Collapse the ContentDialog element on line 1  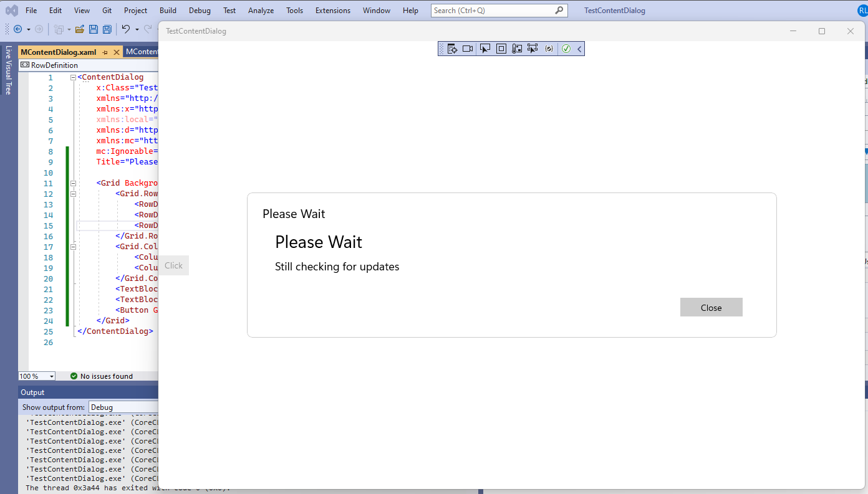tap(74, 78)
